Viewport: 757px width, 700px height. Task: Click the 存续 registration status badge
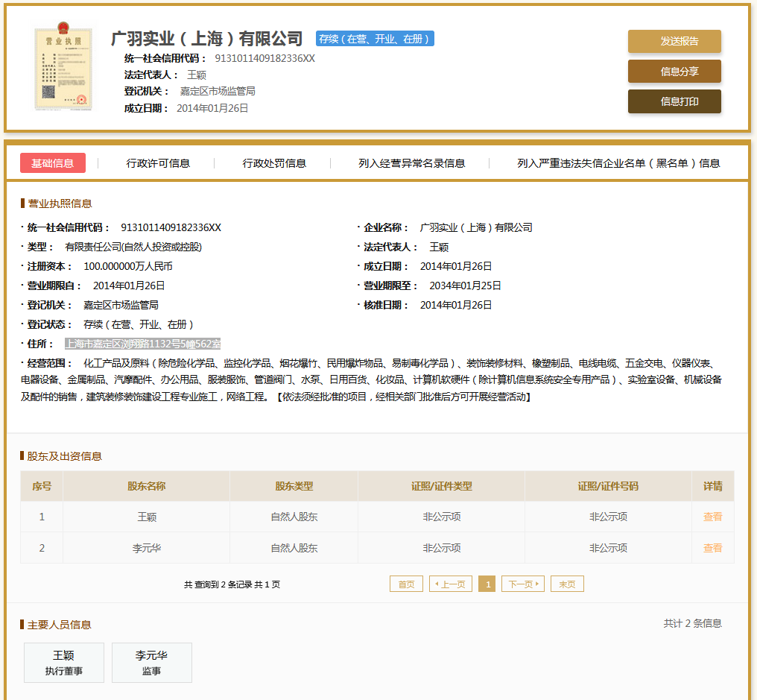[375, 39]
